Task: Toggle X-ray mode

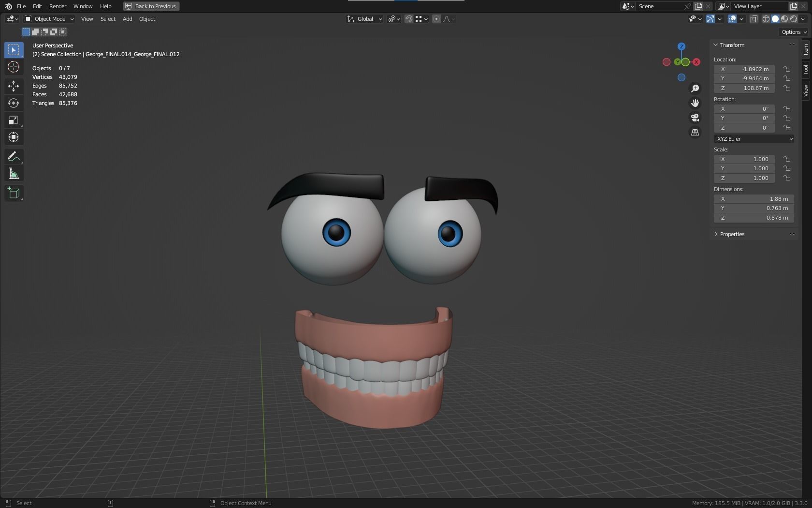Action: click(754, 19)
